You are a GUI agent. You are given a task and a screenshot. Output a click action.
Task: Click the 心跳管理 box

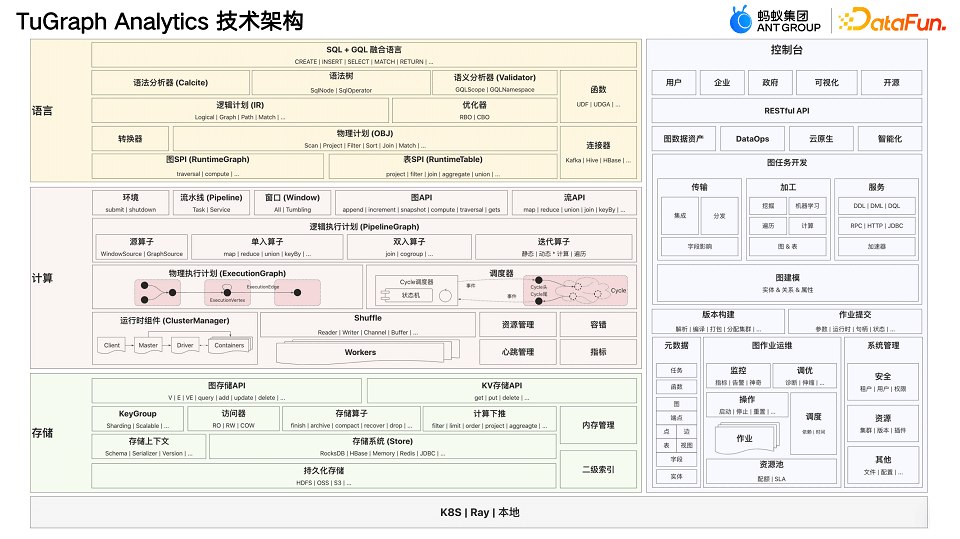518,352
